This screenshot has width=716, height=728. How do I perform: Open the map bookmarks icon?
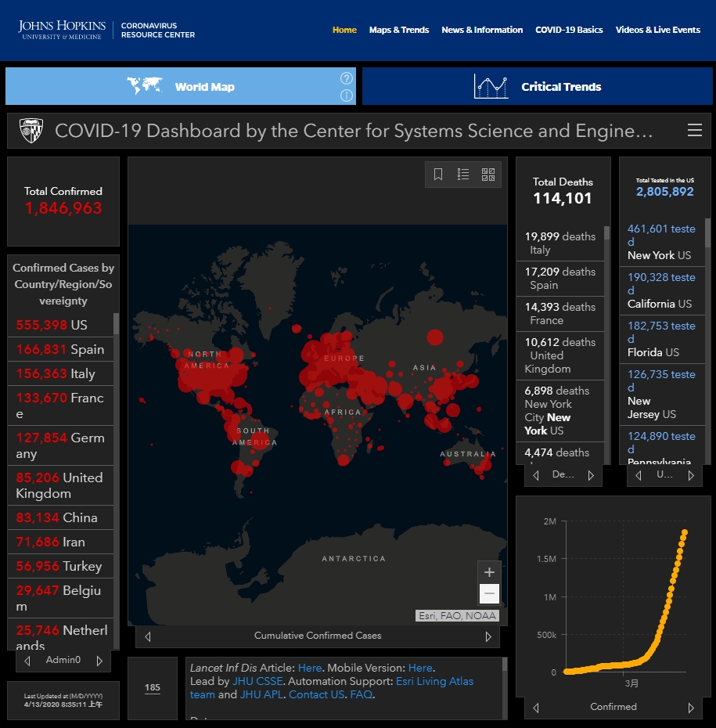pos(438,175)
